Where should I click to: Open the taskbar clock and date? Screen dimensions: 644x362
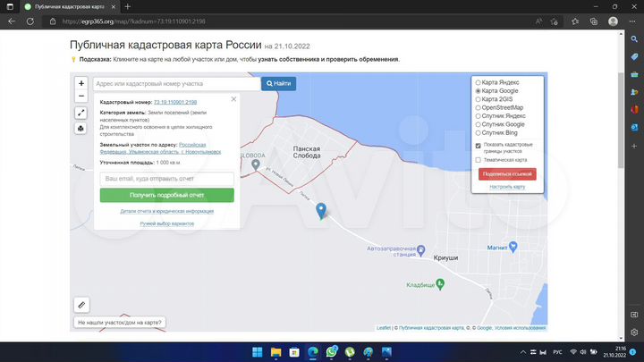614,352
